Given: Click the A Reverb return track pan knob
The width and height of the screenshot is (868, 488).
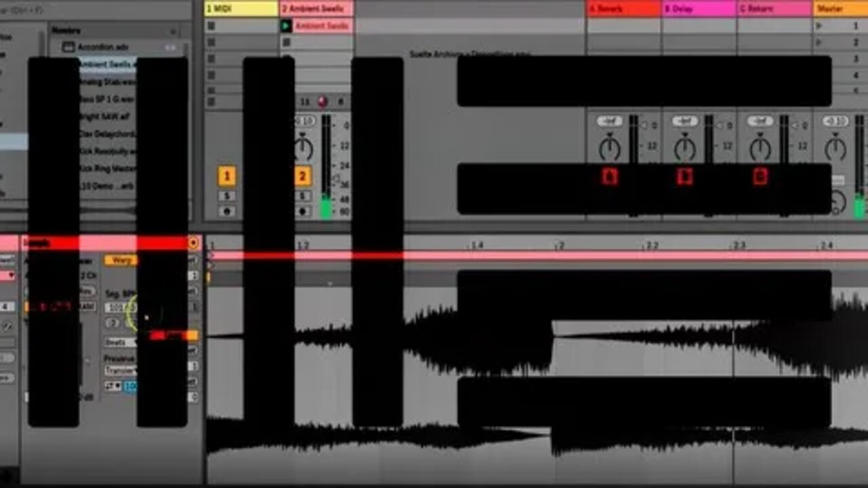Looking at the screenshot, I should [610, 147].
